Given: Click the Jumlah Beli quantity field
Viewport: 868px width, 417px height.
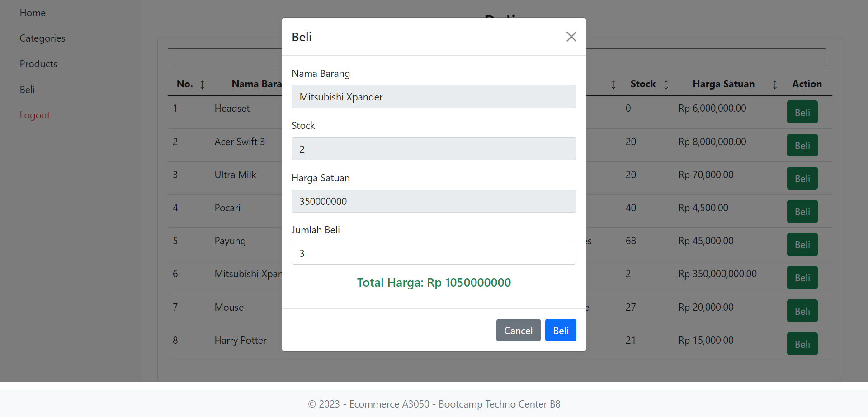Looking at the screenshot, I should 434,253.
